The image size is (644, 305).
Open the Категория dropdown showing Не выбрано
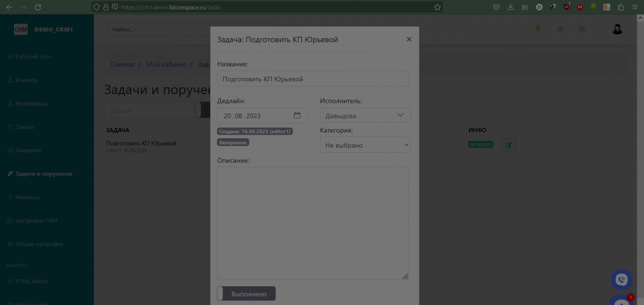pyautogui.click(x=365, y=145)
